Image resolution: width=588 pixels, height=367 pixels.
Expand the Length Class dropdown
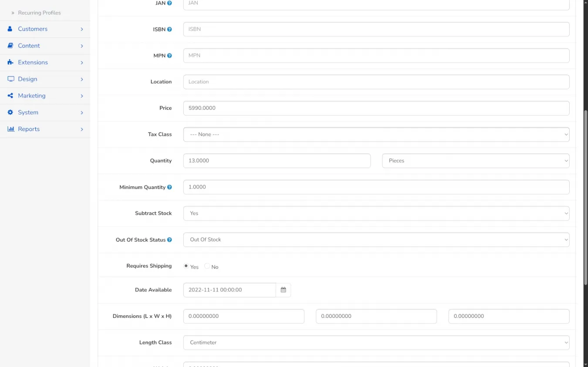tap(376, 343)
